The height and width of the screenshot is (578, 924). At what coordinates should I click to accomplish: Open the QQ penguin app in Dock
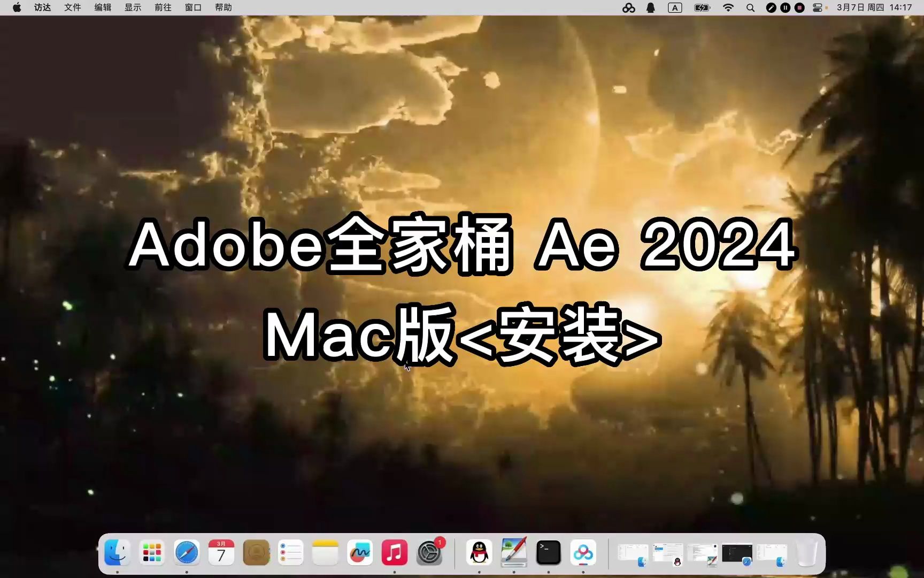479,553
